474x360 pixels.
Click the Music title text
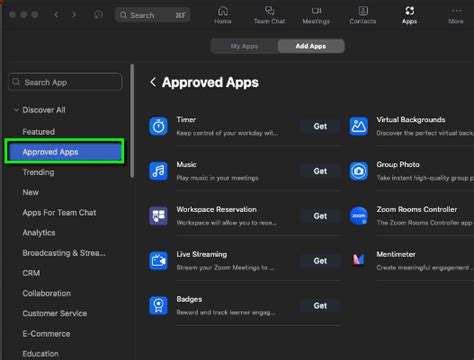tap(186, 164)
